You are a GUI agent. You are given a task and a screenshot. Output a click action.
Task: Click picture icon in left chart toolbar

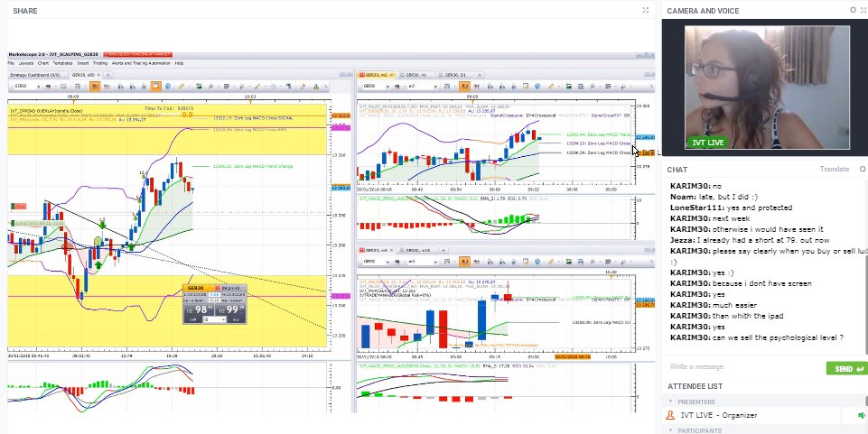coord(199,87)
